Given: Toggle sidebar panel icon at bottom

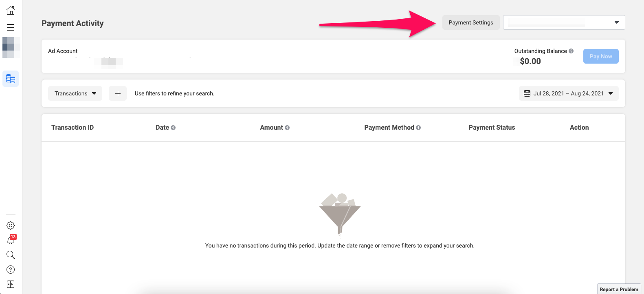Looking at the screenshot, I should pyautogui.click(x=11, y=284).
